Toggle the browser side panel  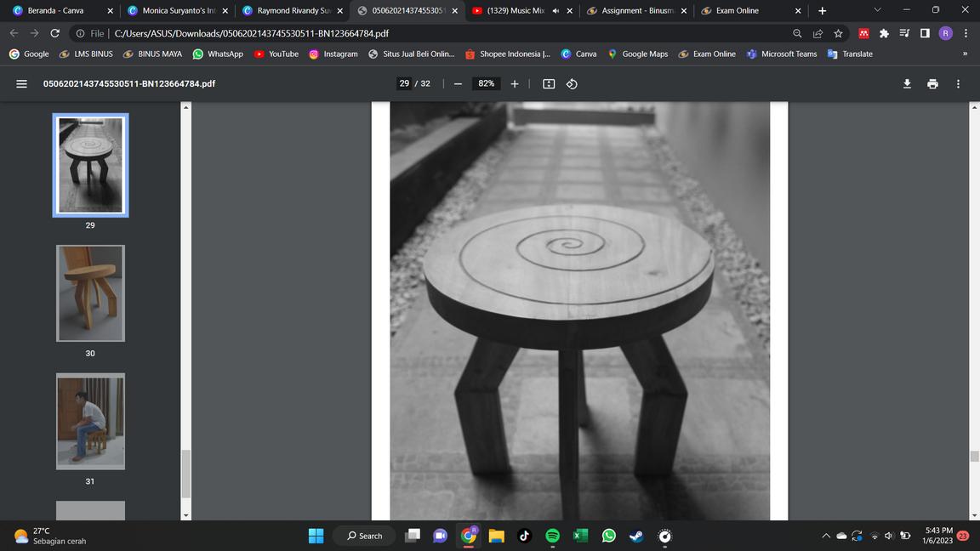[925, 33]
